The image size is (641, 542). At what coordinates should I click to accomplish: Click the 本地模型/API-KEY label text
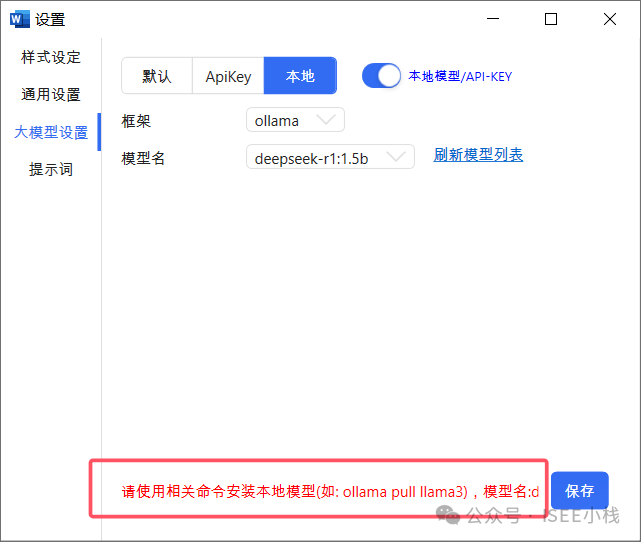click(460, 76)
